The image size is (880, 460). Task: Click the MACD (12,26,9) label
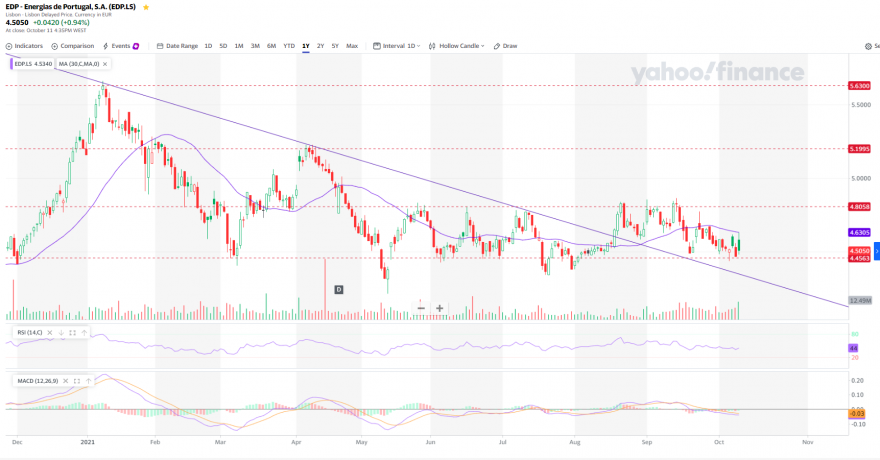coord(38,381)
